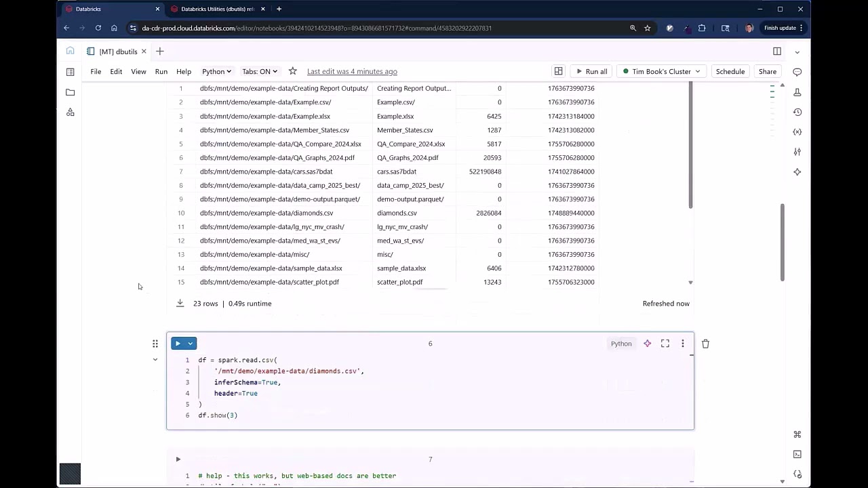Close the [MT] dbutils notebook tab
The width and height of the screenshot is (868, 488).
point(144,52)
